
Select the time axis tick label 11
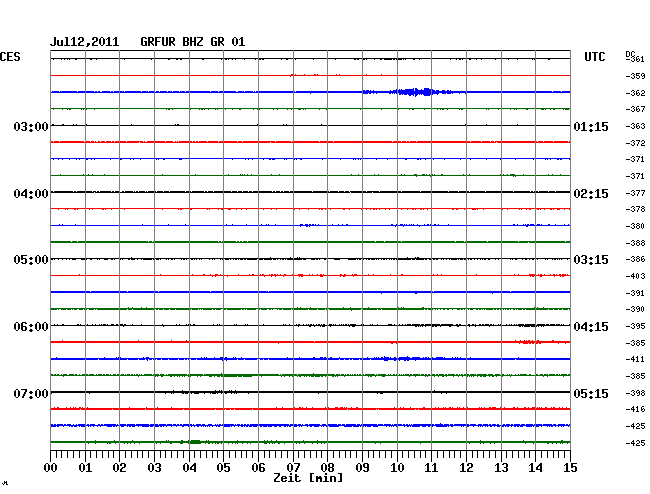[x=432, y=468]
